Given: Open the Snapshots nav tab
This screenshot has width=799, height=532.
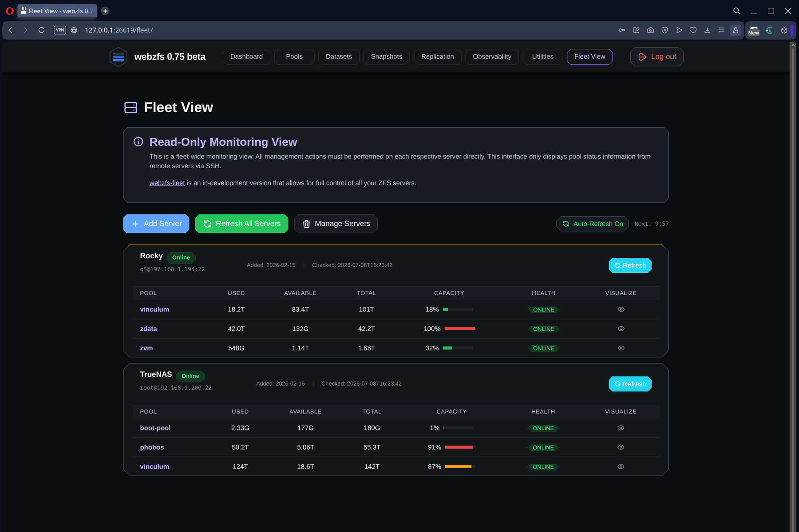Looking at the screenshot, I should (387, 56).
